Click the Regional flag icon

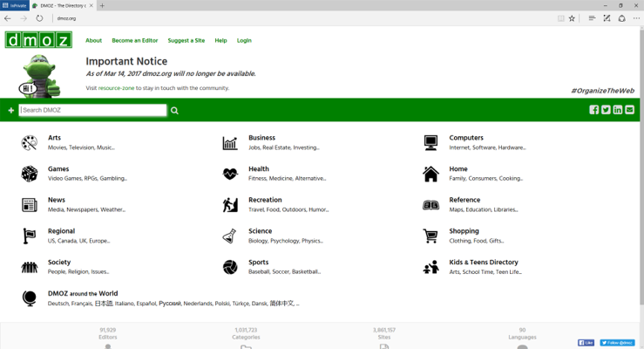29,236
